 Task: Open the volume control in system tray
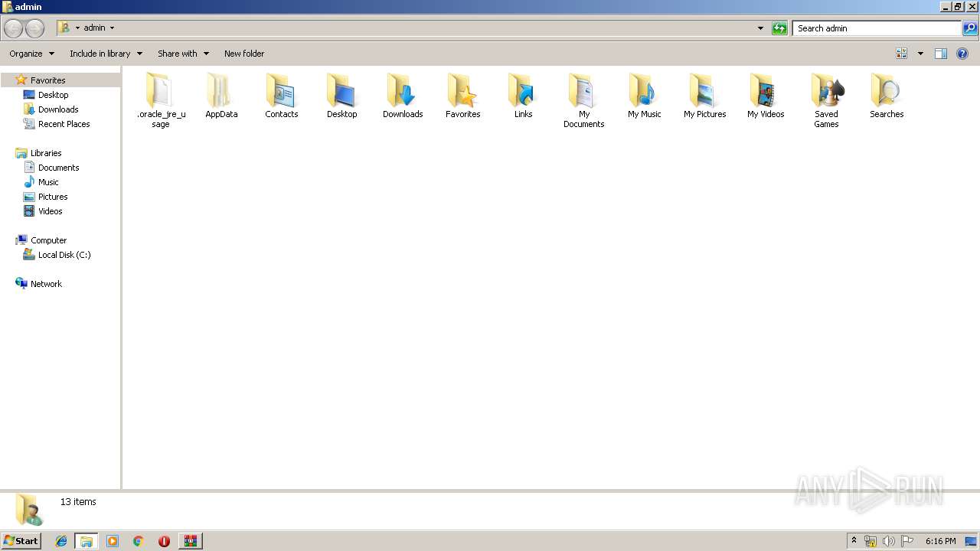coord(889,541)
